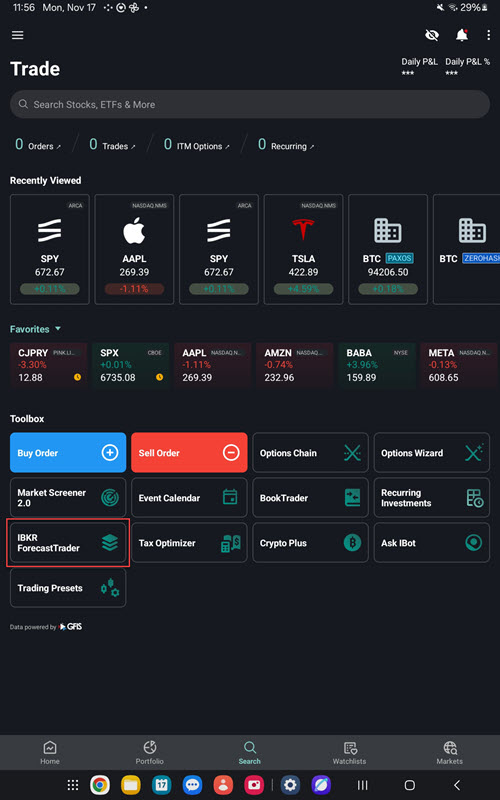Image resolution: width=500 pixels, height=800 pixels.
Task: Open the Tax Optimizer tool
Action: 189,543
